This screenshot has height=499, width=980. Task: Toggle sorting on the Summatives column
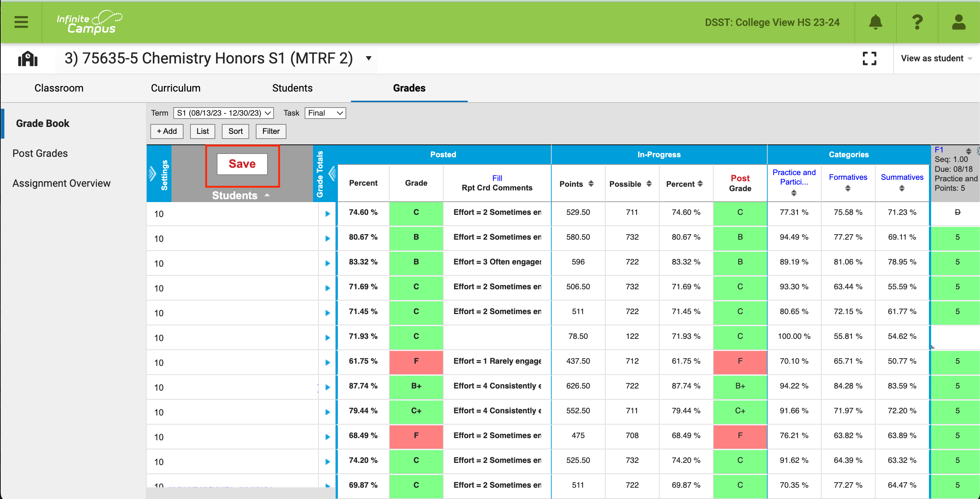point(902,187)
